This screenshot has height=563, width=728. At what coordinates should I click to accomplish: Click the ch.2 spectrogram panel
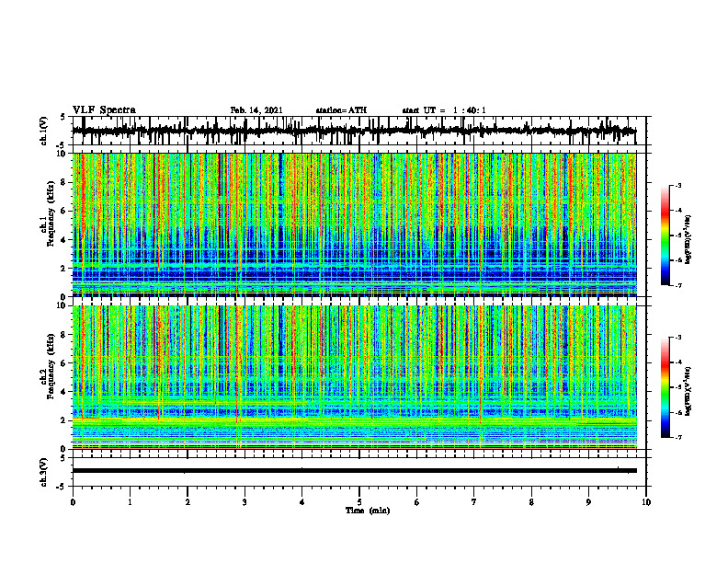[354, 377]
